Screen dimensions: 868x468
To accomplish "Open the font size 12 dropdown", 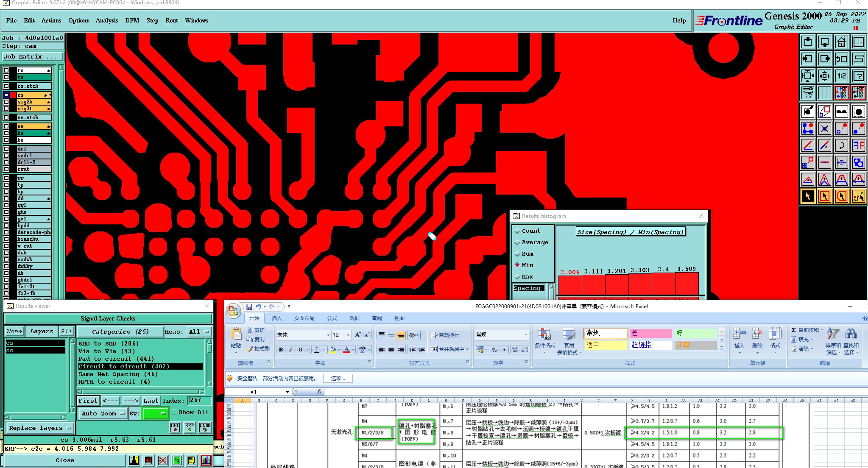I will click(349, 335).
